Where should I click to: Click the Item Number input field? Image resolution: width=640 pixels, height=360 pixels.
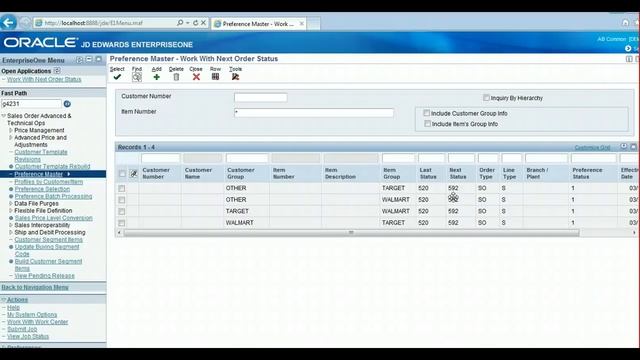pos(314,112)
